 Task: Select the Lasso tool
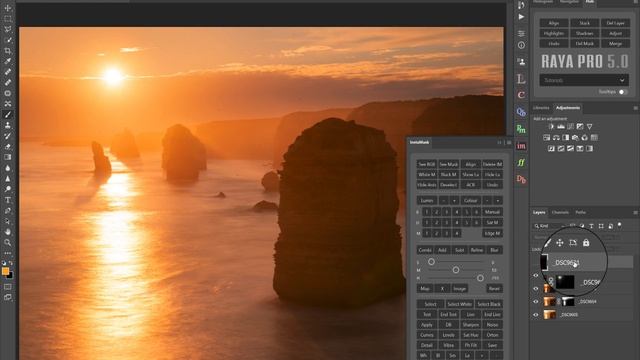[8, 29]
